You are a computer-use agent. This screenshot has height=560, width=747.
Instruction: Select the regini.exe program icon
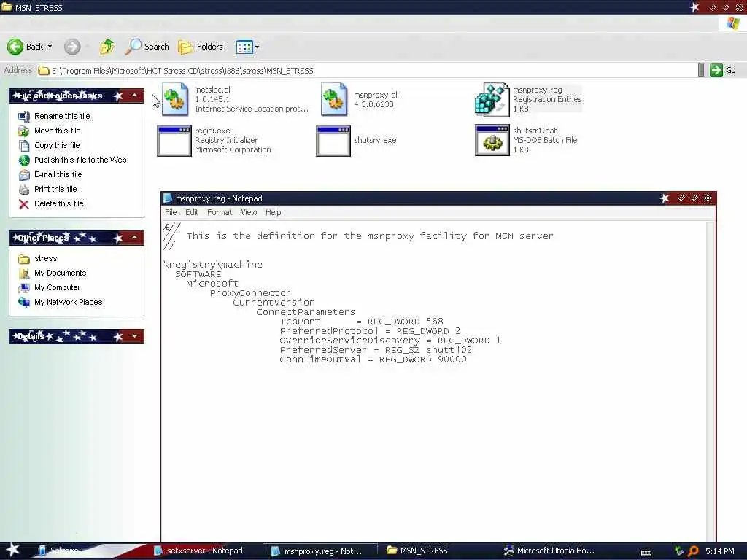[x=174, y=141]
